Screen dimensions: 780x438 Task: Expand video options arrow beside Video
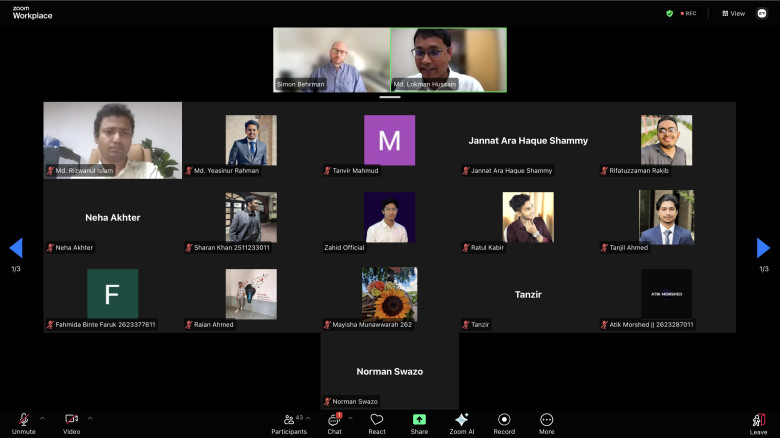90,418
